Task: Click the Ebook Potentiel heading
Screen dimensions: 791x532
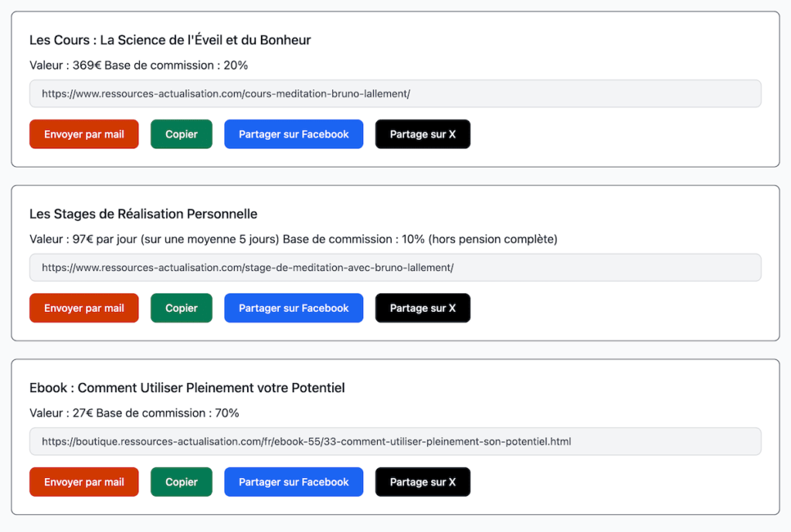Action: click(x=186, y=388)
